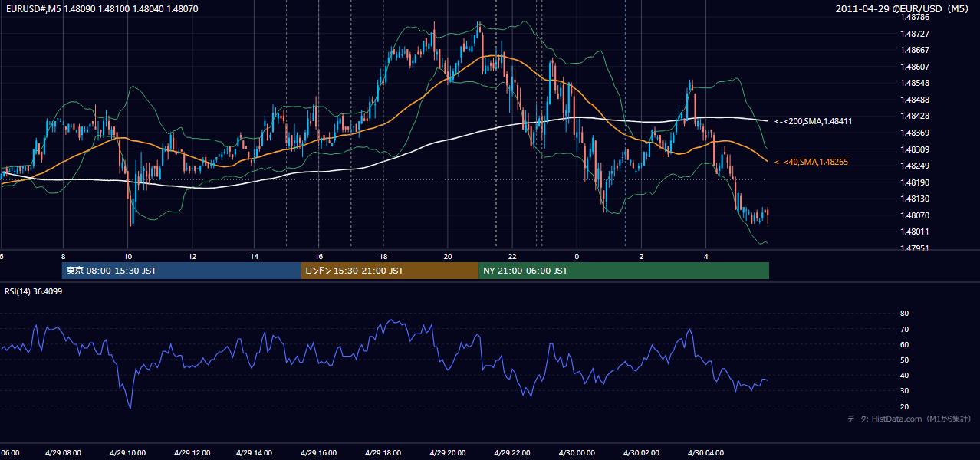Select price level 1.47951 on the axis

pos(915,248)
